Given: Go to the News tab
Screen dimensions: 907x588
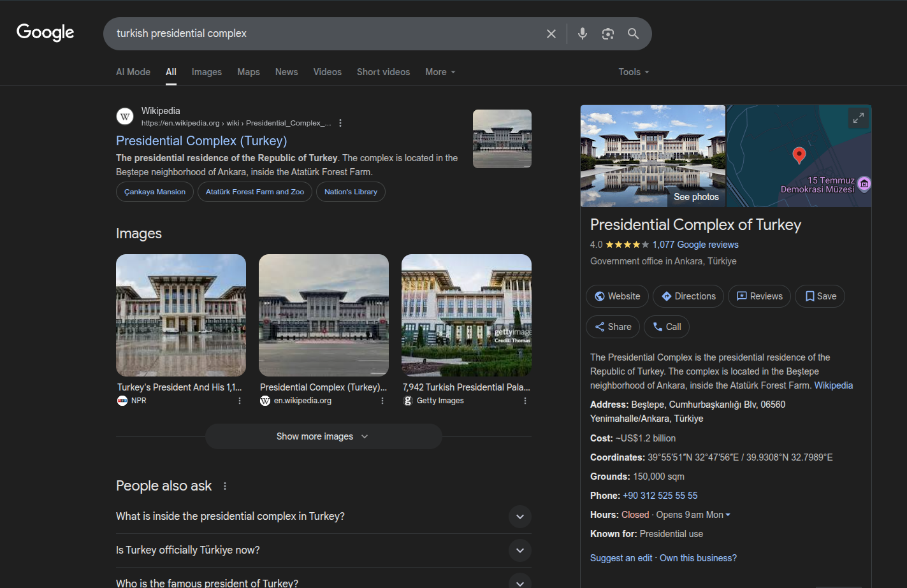Looking at the screenshot, I should pyautogui.click(x=287, y=72).
